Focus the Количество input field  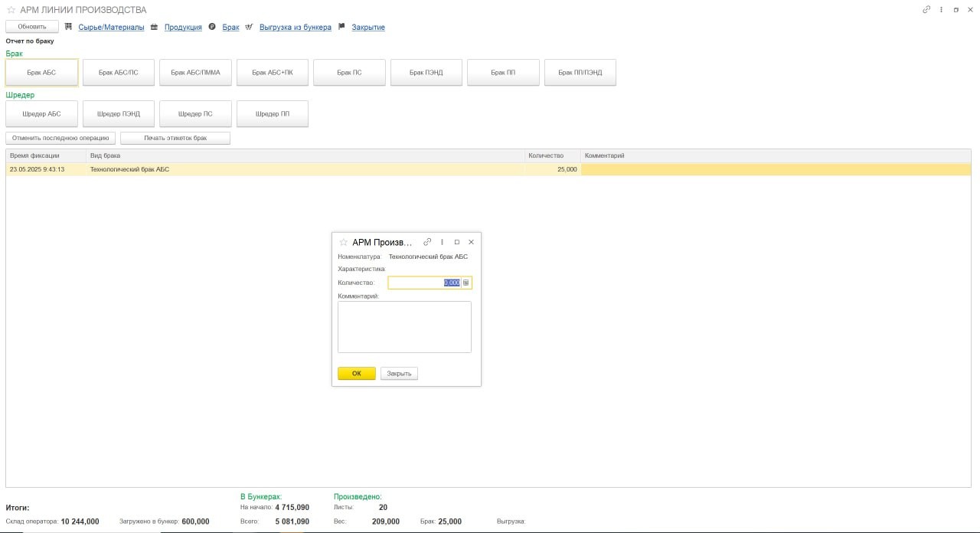coord(423,283)
